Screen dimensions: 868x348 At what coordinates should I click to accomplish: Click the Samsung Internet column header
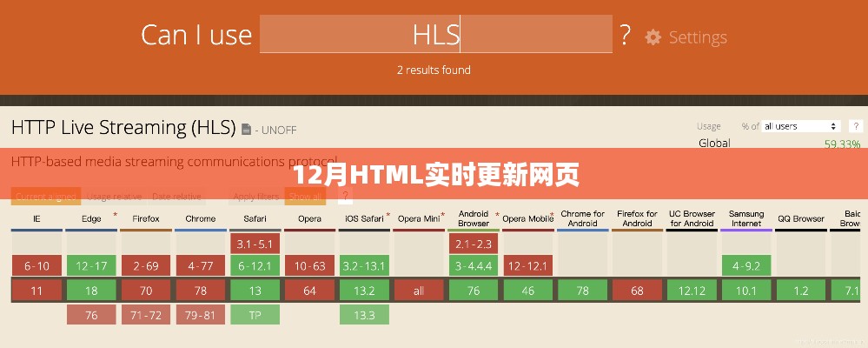pos(746,219)
